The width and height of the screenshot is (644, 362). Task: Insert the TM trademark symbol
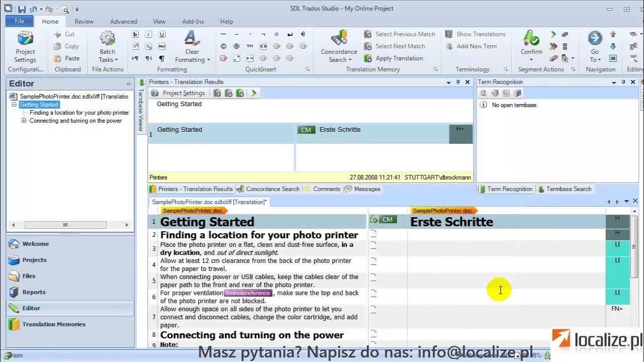[x=250, y=46]
